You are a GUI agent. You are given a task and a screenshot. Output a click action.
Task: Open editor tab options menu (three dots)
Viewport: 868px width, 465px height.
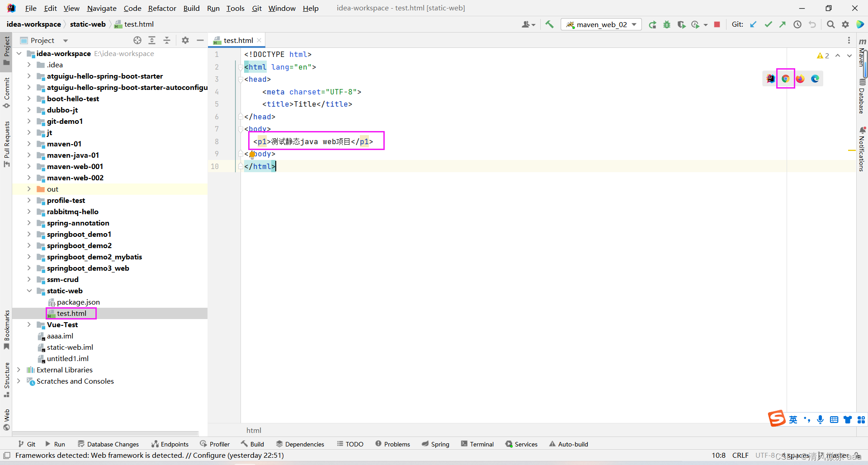point(849,40)
